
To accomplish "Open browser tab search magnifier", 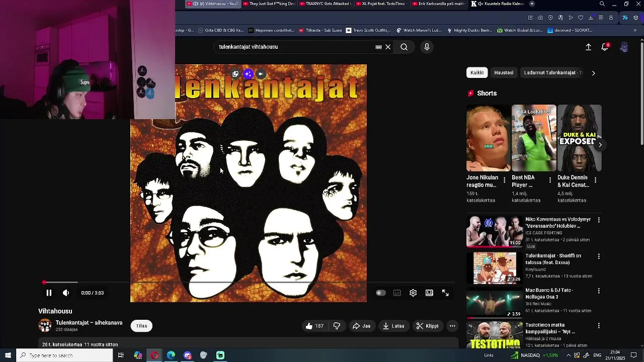I will click(x=602, y=4).
